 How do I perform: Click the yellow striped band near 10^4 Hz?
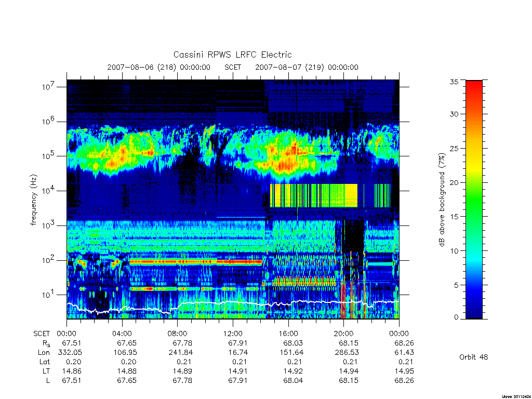coord(313,195)
